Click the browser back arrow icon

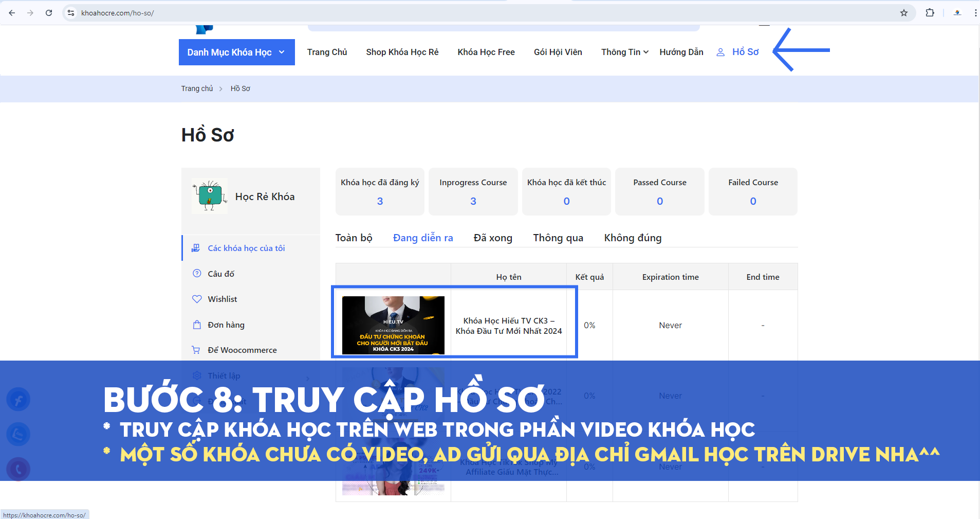(12, 13)
